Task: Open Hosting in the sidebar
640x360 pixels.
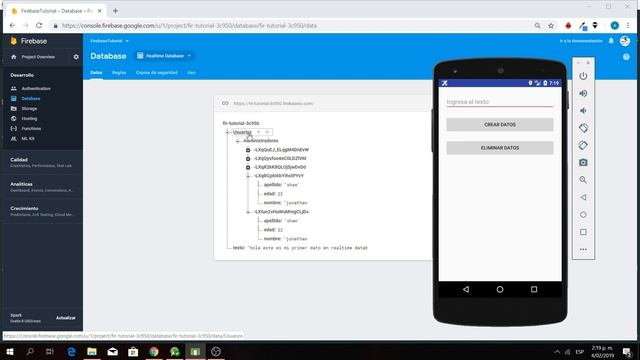Action: 29,118
